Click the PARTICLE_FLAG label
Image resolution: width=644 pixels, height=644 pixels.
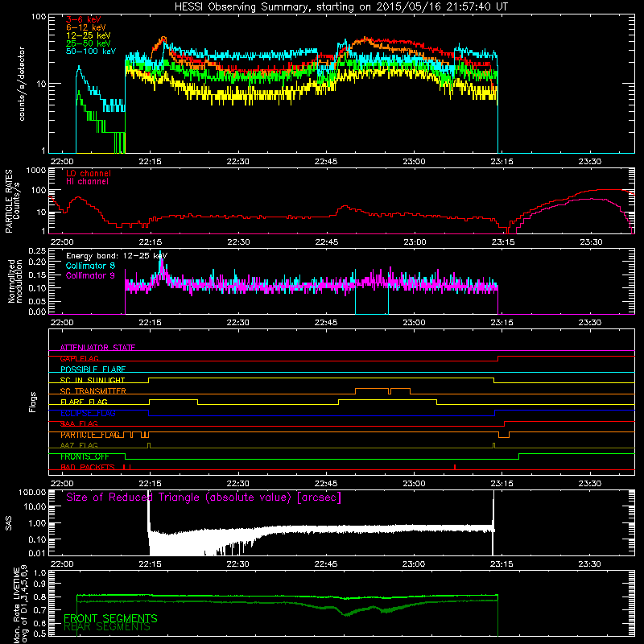click(x=90, y=435)
